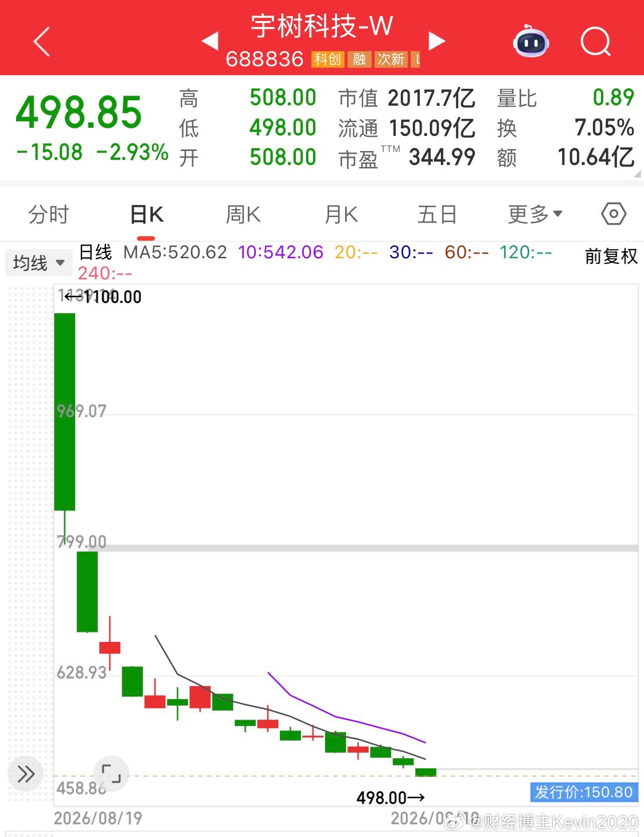Open chart settings hexagon icon
Screen dimensions: 644x837
(613, 214)
